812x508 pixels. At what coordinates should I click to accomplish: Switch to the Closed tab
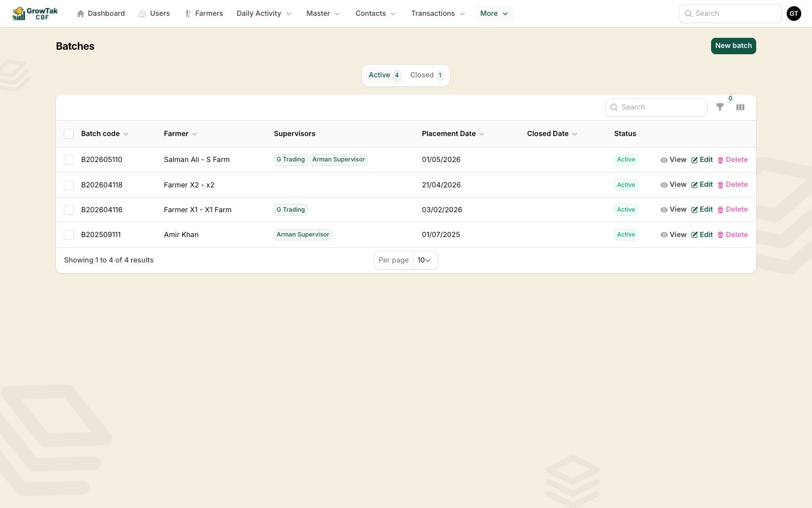(x=426, y=75)
